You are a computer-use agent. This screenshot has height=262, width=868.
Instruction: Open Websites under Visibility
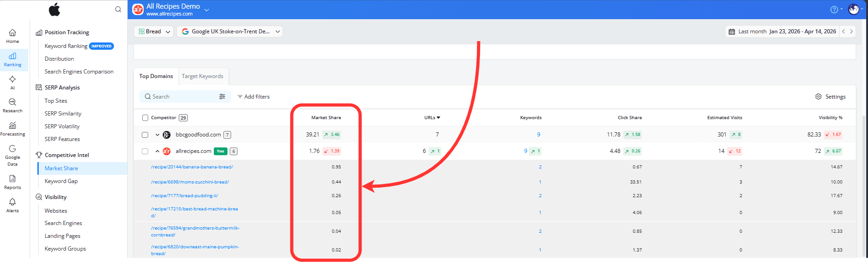tap(56, 211)
